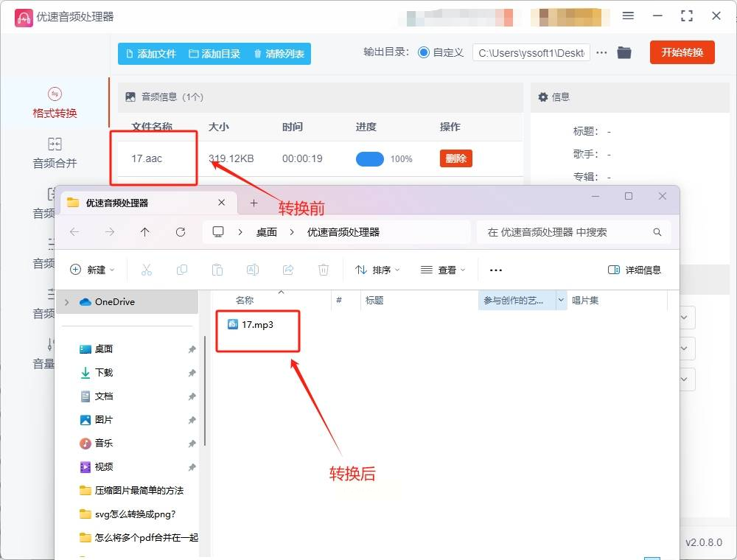Refresh the Explorer folder view
Image resolution: width=737 pixels, height=560 pixels.
(x=181, y=231)
